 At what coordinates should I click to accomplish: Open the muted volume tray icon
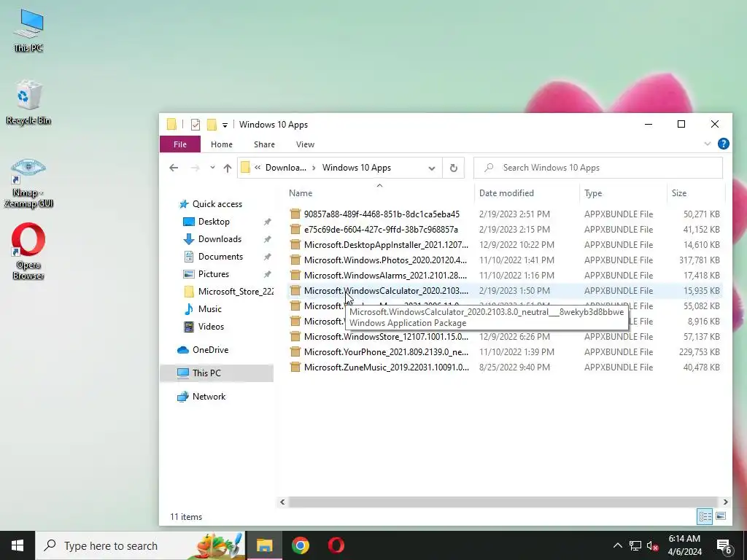coord(652,545)
